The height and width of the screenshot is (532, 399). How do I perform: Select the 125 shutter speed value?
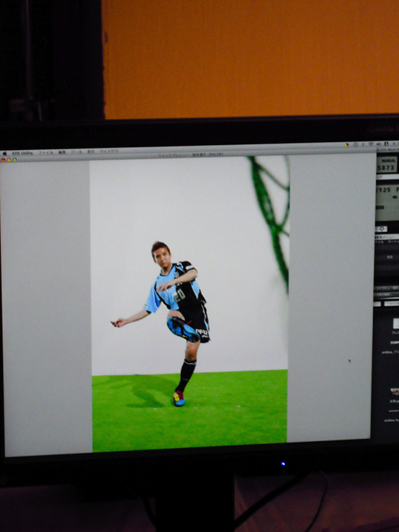pyautogui.click(x=384, y=190)
